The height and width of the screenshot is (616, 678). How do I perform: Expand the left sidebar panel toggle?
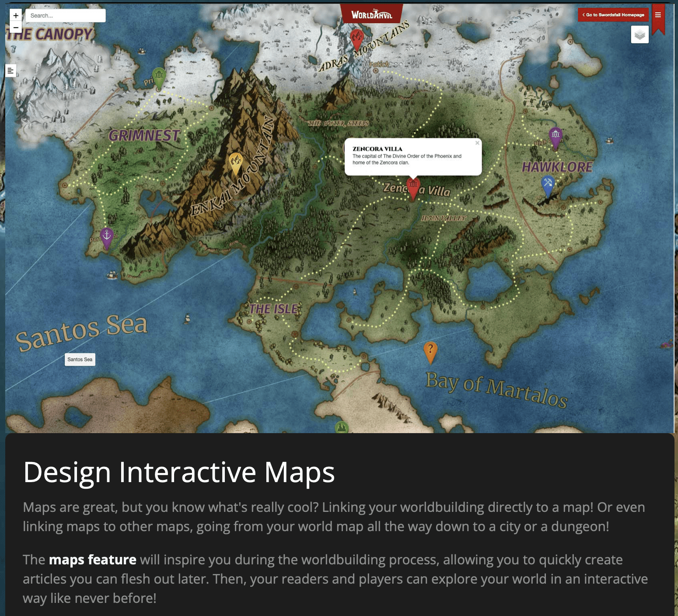pos(11,70)
